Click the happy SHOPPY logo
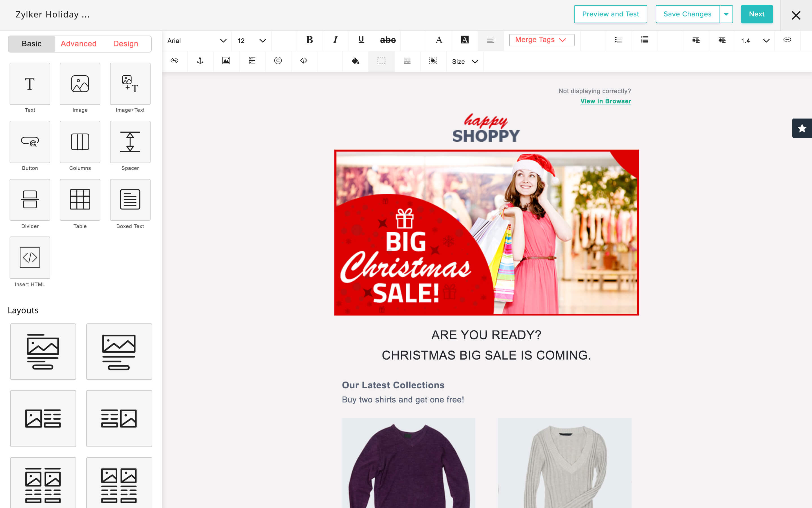Viewport: 812px width, 508px height. pos(486,128)
